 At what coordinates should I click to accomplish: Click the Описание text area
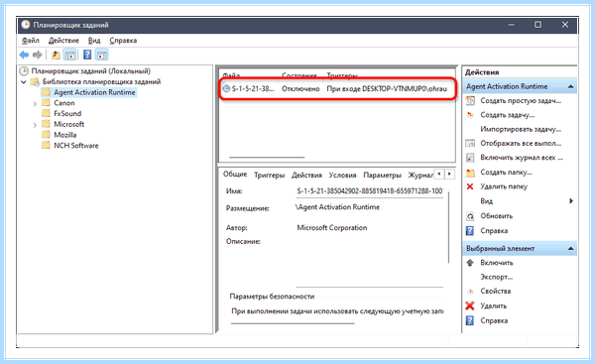(370, 262)
